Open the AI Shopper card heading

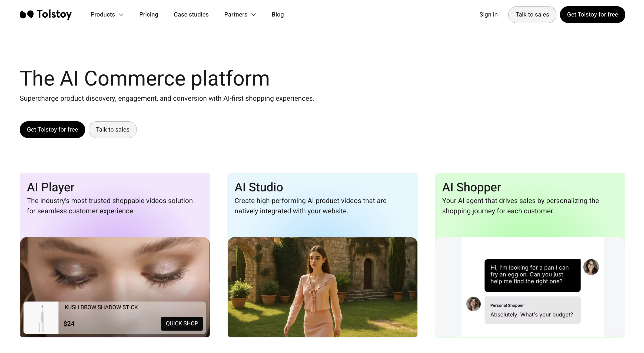pyautogui.click(x=471, y=187)
